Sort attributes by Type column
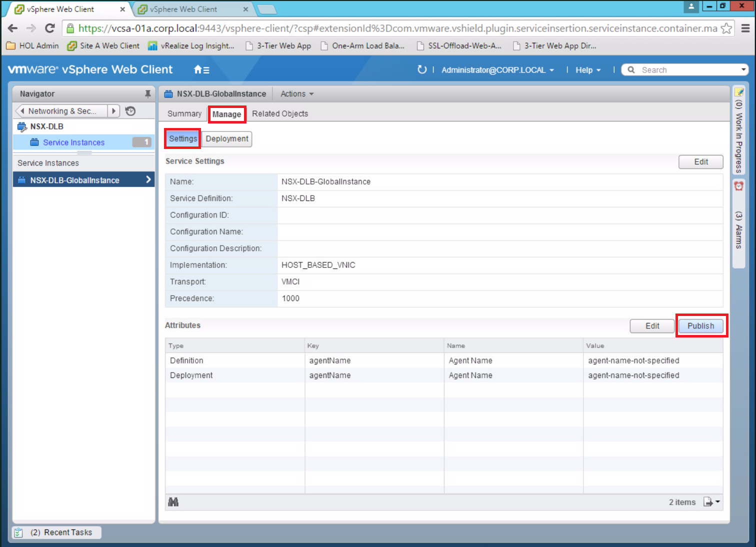Screen dimensions: 756x547 point(235,345)
